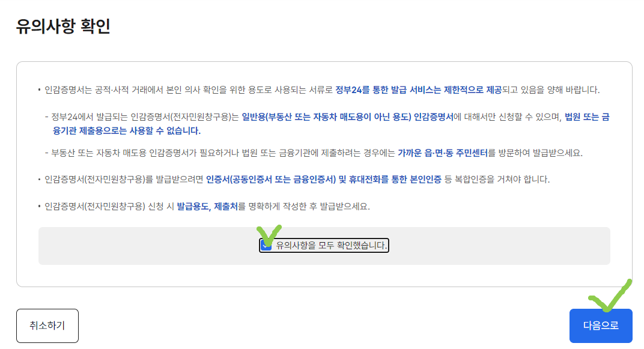
Task: Click highlighted text 가까운 읍·면·동 주민센터
Action: pyautogui.click(x=443, y=153)
